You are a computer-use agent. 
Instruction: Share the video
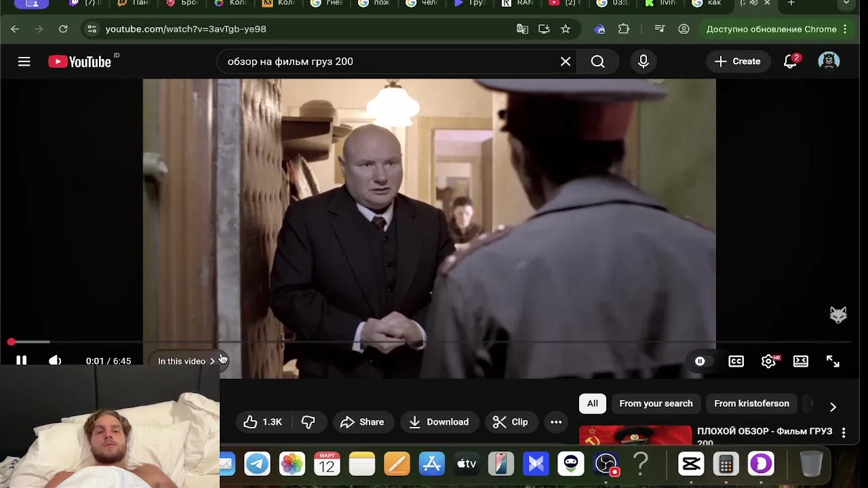point(362,422)
